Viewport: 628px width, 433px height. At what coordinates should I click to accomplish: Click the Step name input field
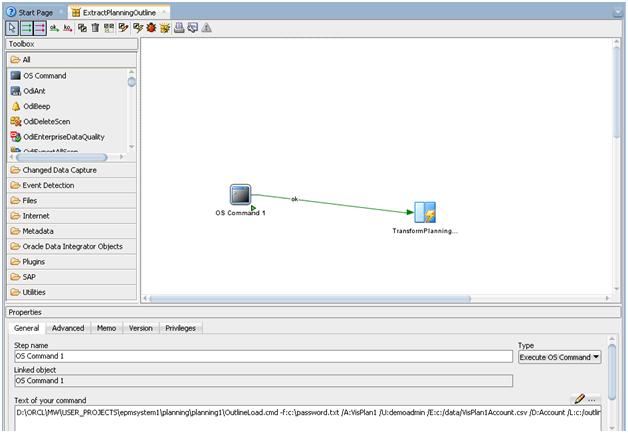coord(264,356)
